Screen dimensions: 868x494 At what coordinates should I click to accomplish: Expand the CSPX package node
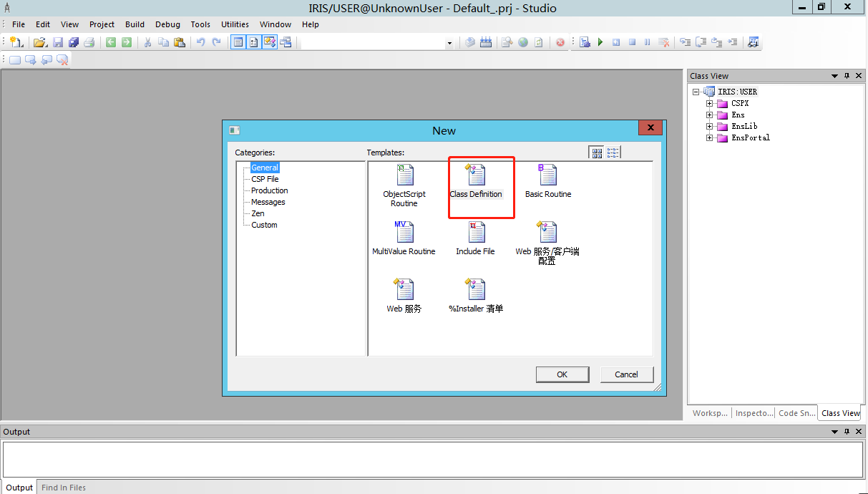710,103
